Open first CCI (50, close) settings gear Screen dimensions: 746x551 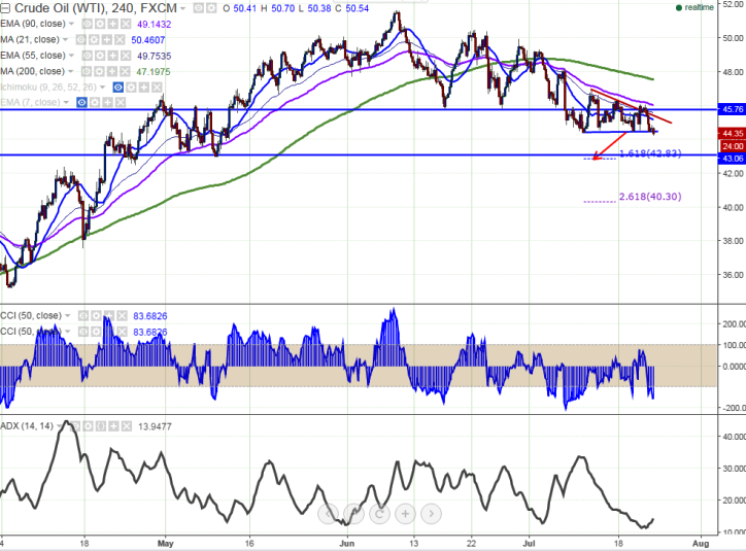(96, 316)
